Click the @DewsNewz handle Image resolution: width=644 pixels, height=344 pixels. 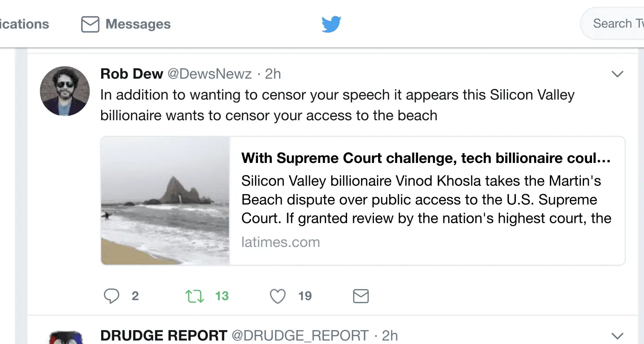click(x=209, y=74)
